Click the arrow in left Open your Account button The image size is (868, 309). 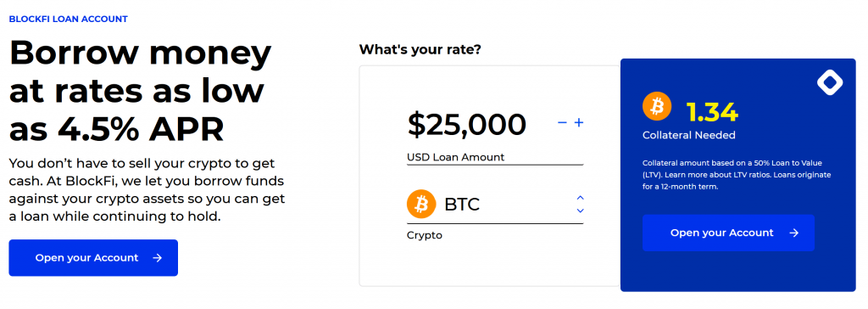(x=157, y=258)
